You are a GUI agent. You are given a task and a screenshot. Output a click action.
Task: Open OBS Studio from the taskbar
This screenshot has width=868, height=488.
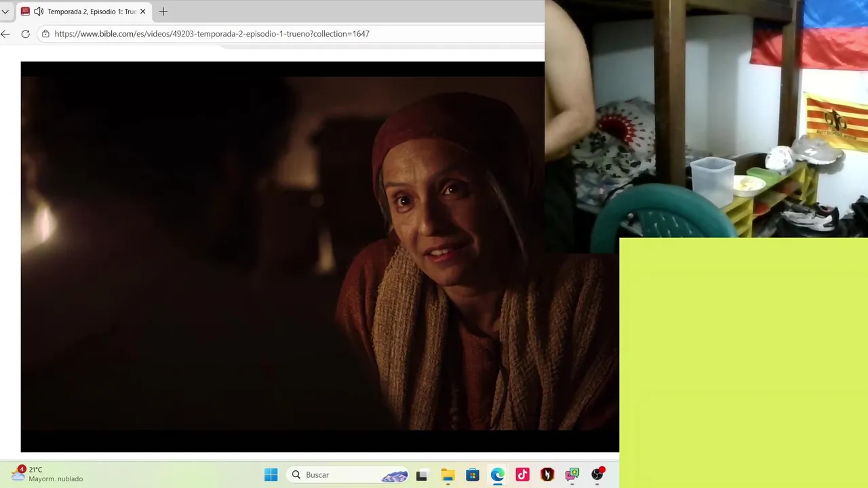tap(597, 474)
